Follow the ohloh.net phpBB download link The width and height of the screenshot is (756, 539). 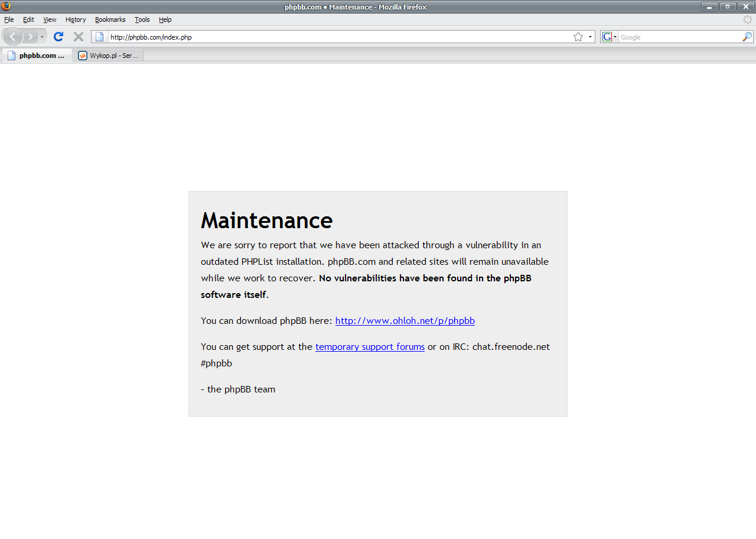[405, 321]
